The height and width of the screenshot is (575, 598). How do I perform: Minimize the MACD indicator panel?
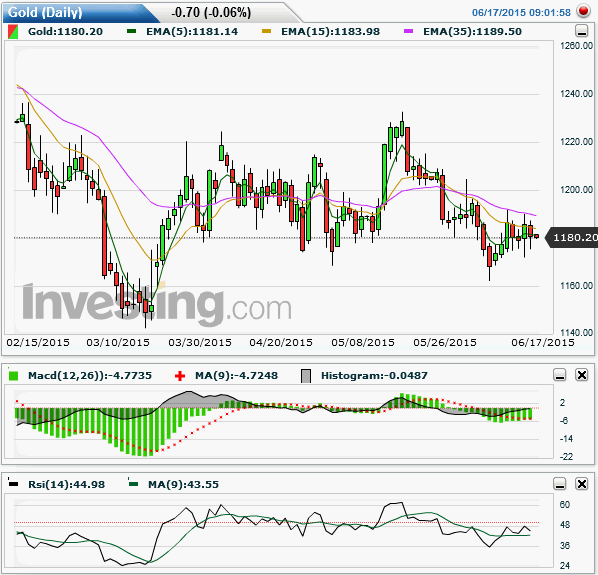559,375
